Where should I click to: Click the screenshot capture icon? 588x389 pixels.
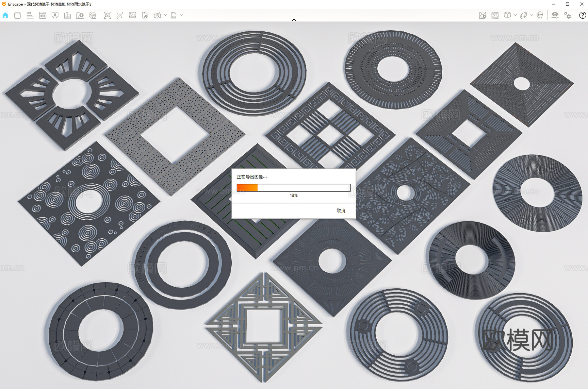tap(107, 15)
